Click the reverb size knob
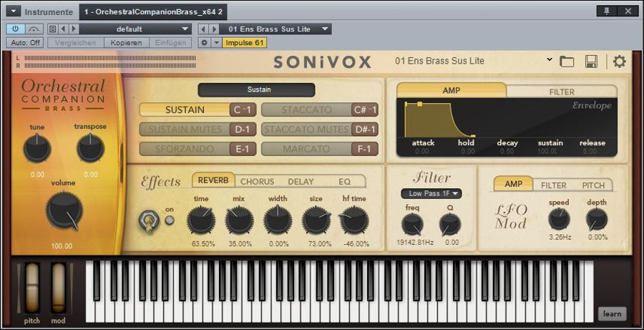The width and height of the screenshot is (644, 330). [316, 220]
